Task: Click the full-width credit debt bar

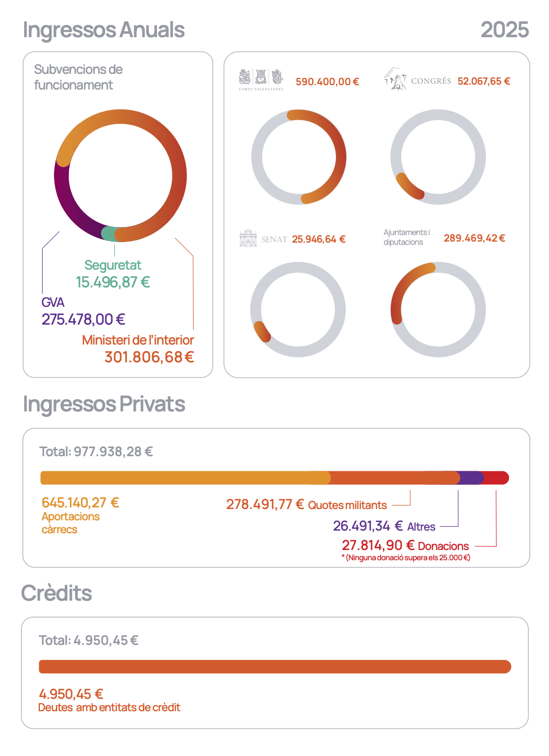Action: click(x=275, y=666)
